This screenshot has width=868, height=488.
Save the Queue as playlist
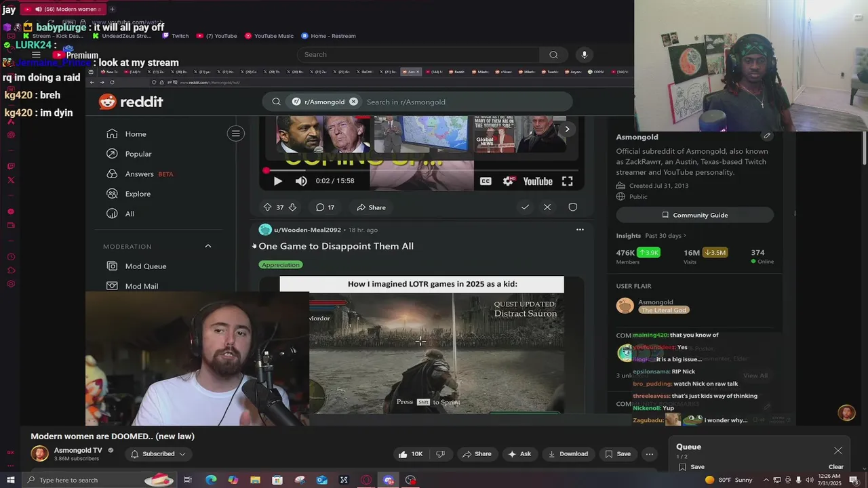691,467
